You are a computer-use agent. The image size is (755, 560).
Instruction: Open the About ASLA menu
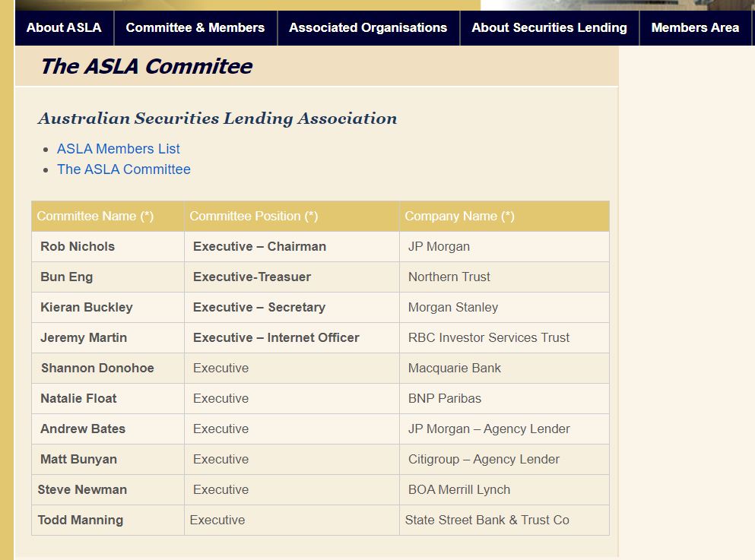[64, 28]
